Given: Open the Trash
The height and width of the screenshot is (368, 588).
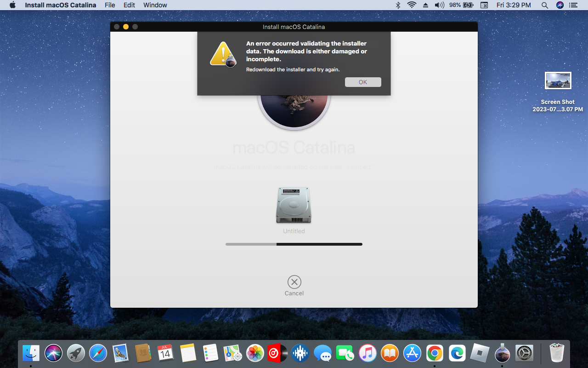Looking at the screenshot, I should pos(556,353).
